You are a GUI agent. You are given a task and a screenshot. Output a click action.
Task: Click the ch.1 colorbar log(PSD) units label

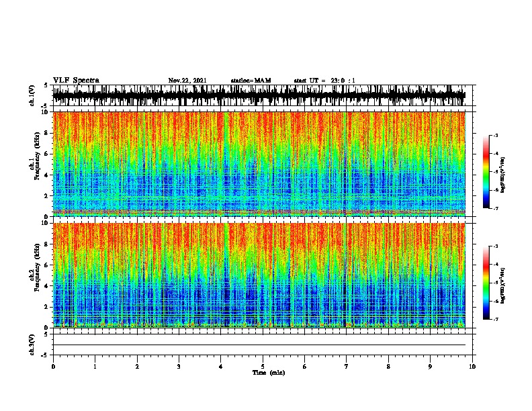click(502, 175)
